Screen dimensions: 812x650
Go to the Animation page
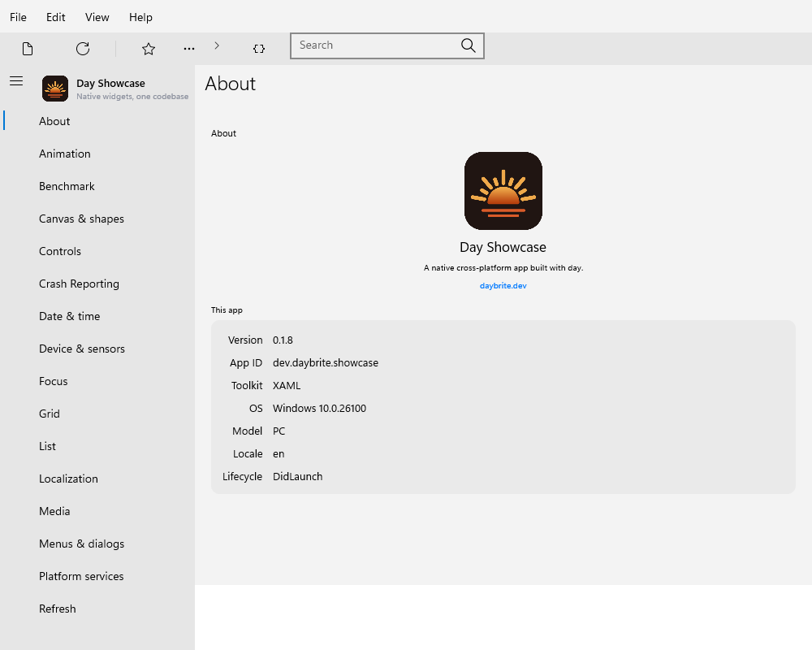click(97, 154)
